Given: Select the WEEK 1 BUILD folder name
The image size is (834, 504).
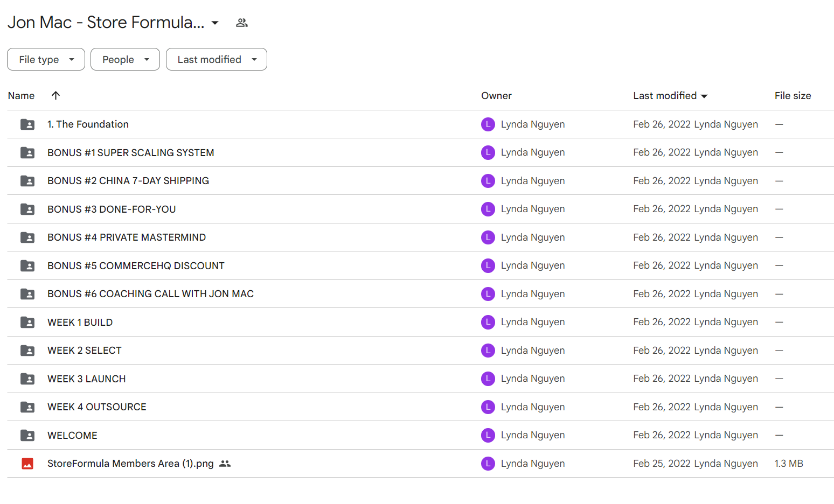Looking at the screenshot, I should coord(80,323).
